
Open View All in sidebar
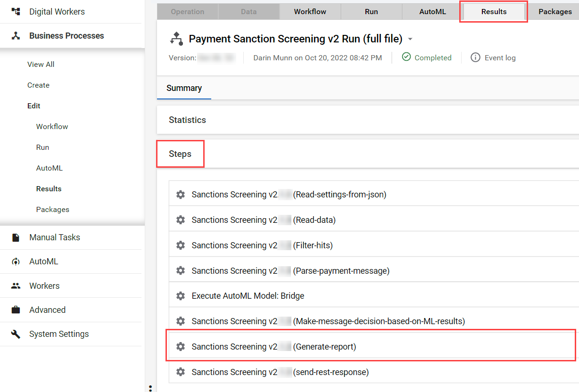(x=41, y=65)
